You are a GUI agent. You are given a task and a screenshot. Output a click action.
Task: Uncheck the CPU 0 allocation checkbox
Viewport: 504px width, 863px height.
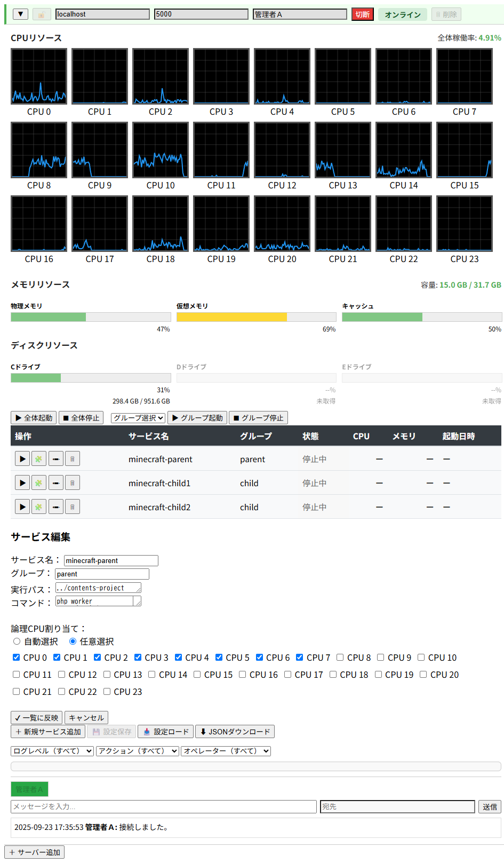(x=16, y=658)
